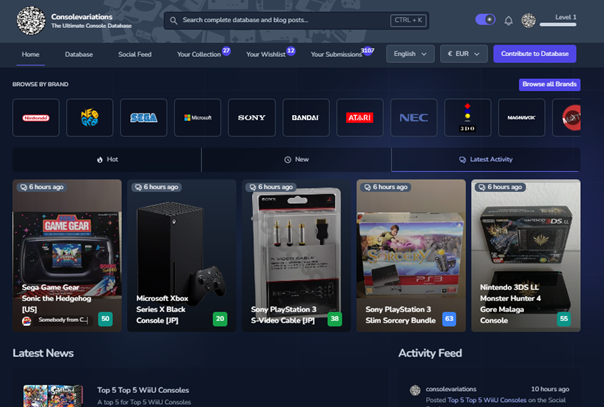Browse the Atari brand tile
The image size is (604, 408).
click(x=360, y=118)
